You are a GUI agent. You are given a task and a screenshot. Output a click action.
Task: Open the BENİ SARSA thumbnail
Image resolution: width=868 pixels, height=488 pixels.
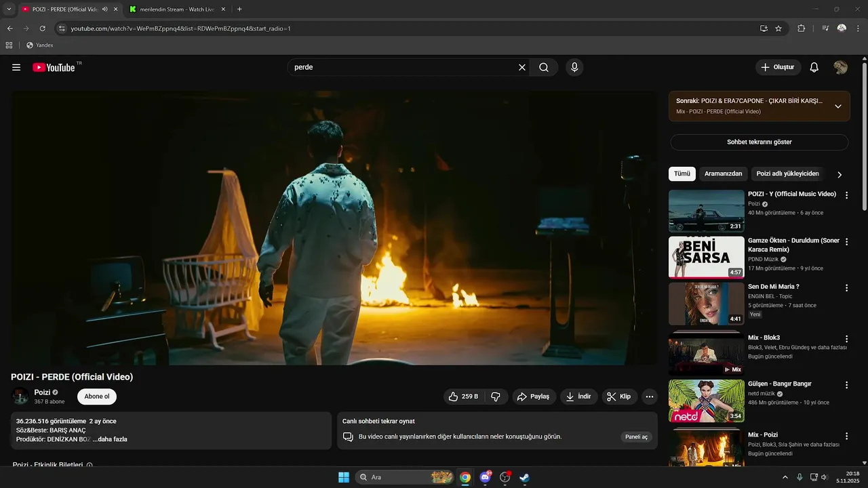click(707, 258)
